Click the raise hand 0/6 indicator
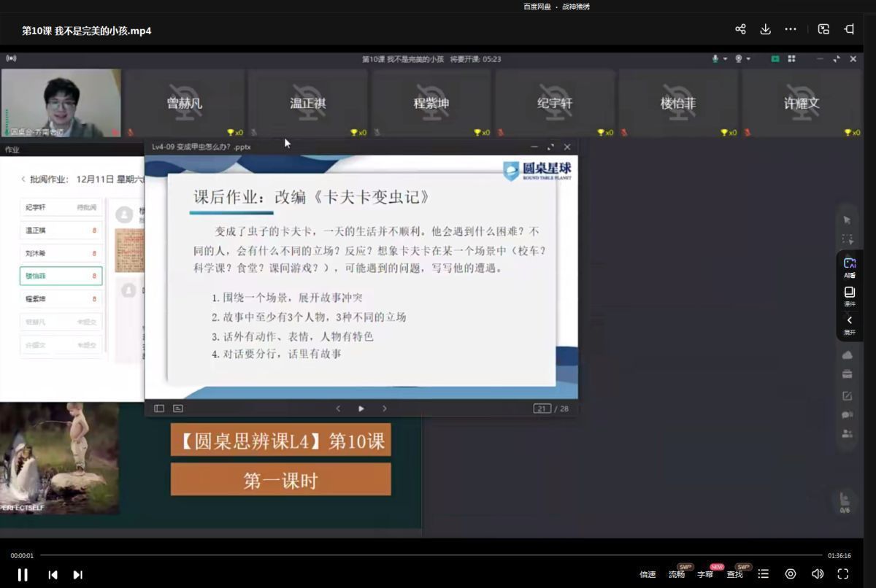The width and height of the screenshot is (876, 588). (x=845, y=503)
